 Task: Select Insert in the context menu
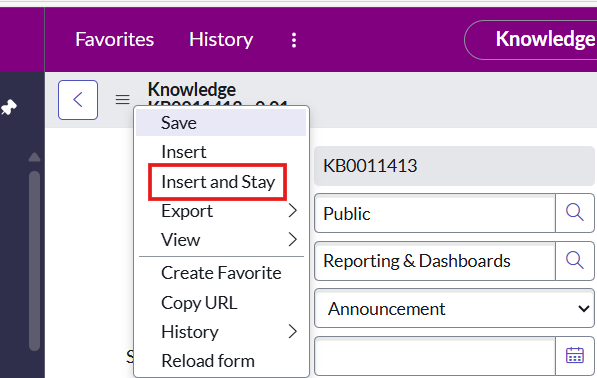click(221, 152)
